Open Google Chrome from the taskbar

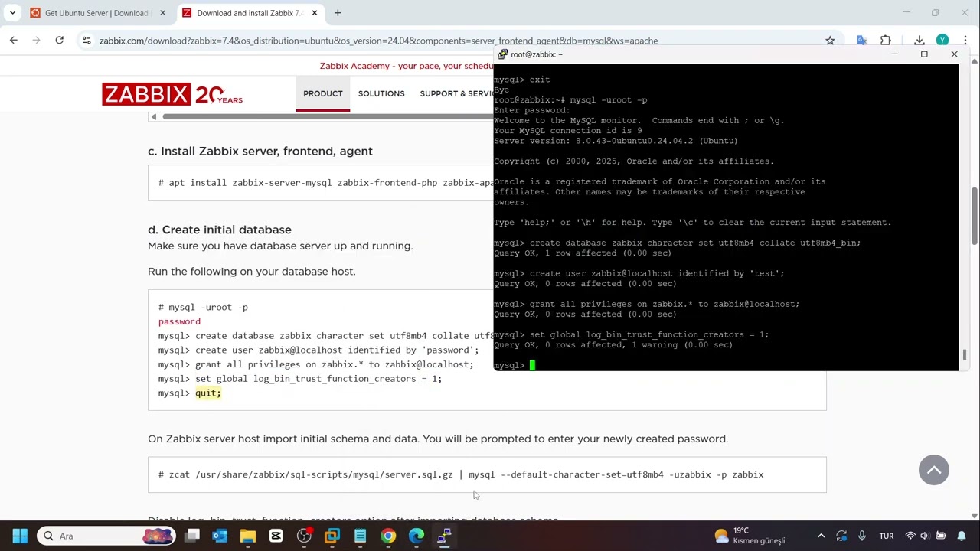click(388, 536)
